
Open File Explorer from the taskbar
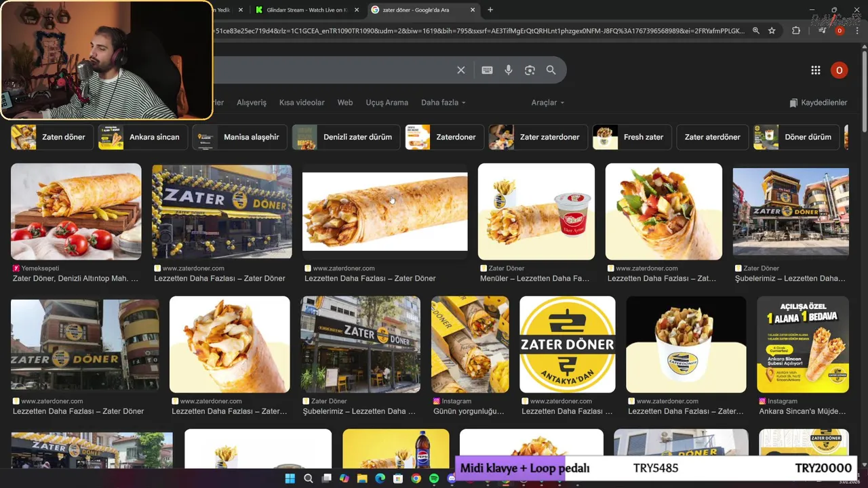point(362,479)
